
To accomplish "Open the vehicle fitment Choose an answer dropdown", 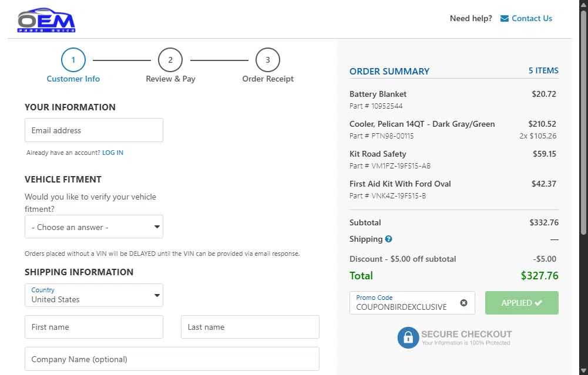I will coord(94,227).
